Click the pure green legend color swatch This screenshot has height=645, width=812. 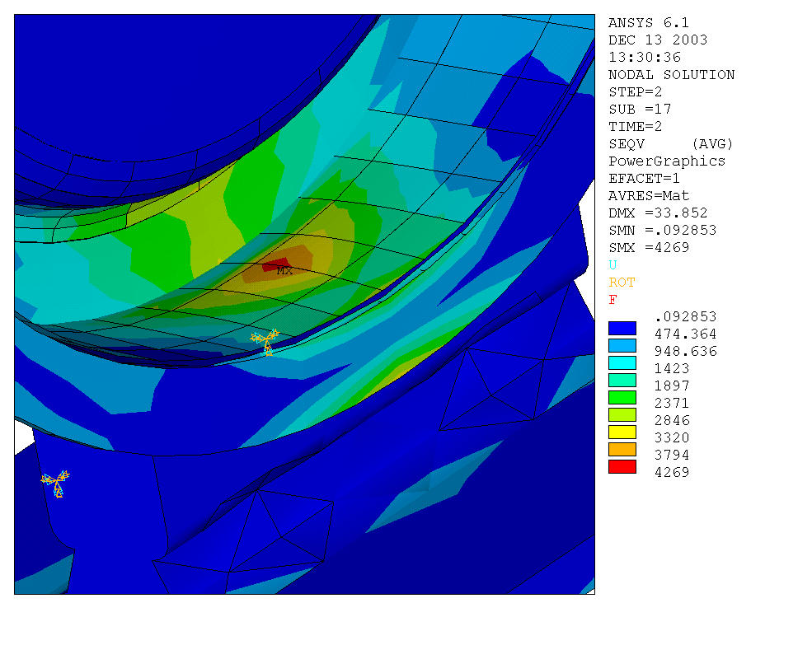tap(622, 397)
